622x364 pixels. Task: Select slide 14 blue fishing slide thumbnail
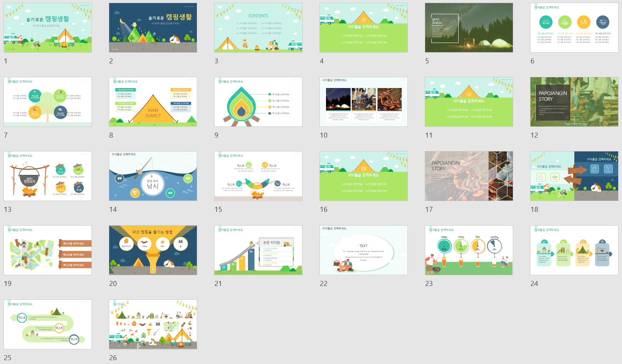[153, 176]
